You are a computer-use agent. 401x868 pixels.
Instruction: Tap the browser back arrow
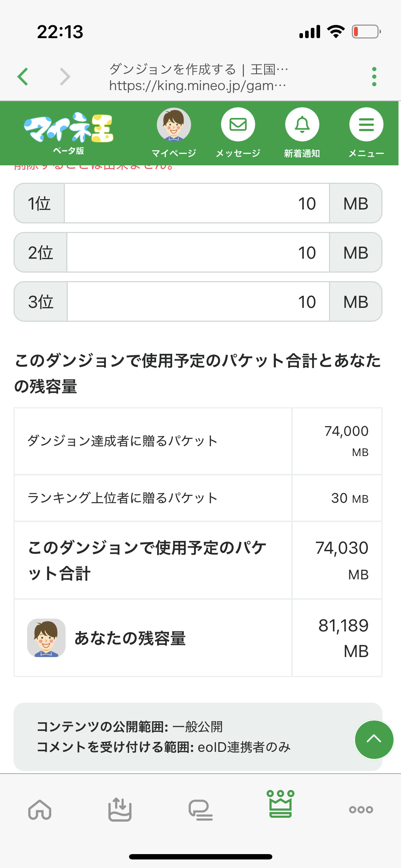click(x=23, y=77)
